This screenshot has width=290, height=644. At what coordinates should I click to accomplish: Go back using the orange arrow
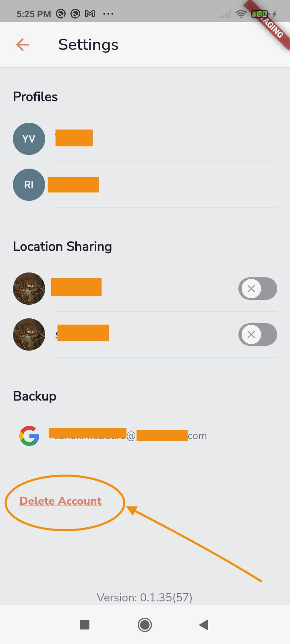click(23, 45)
